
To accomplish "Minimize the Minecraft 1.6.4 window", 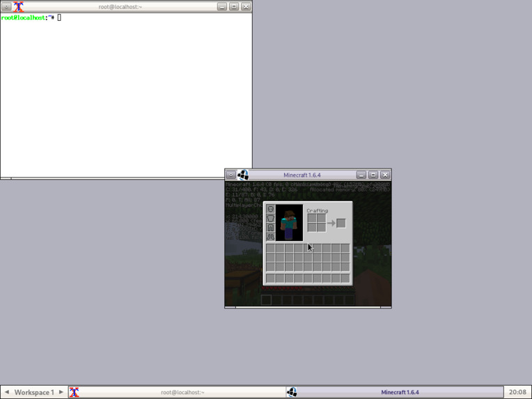I will click(x=361, y=175).
